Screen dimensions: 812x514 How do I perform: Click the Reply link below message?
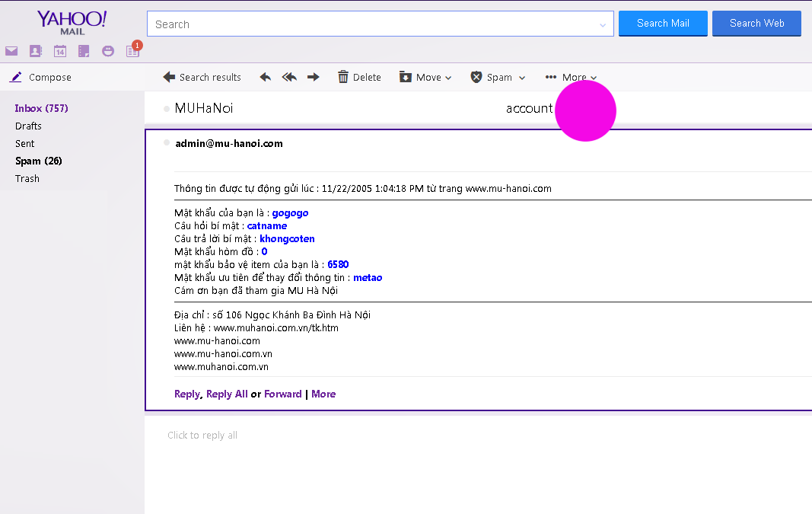coord(187,394)
